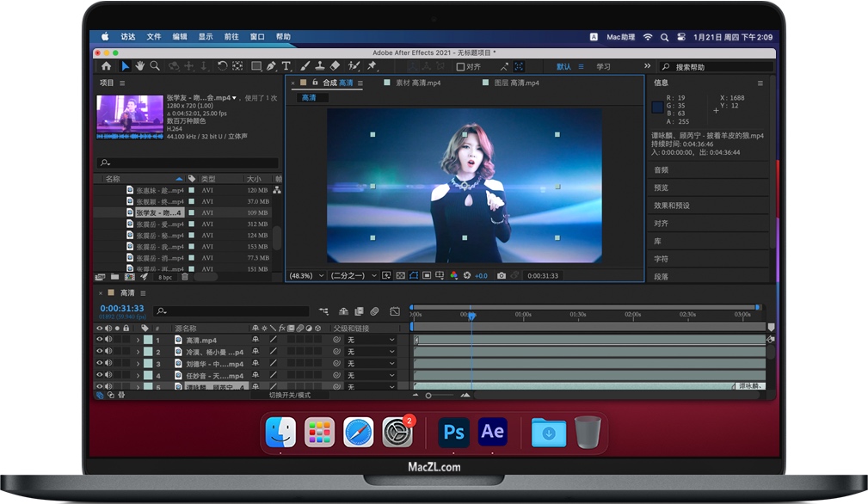
Task: Click the 切换开关/模式 button
Action: point(290,395)
